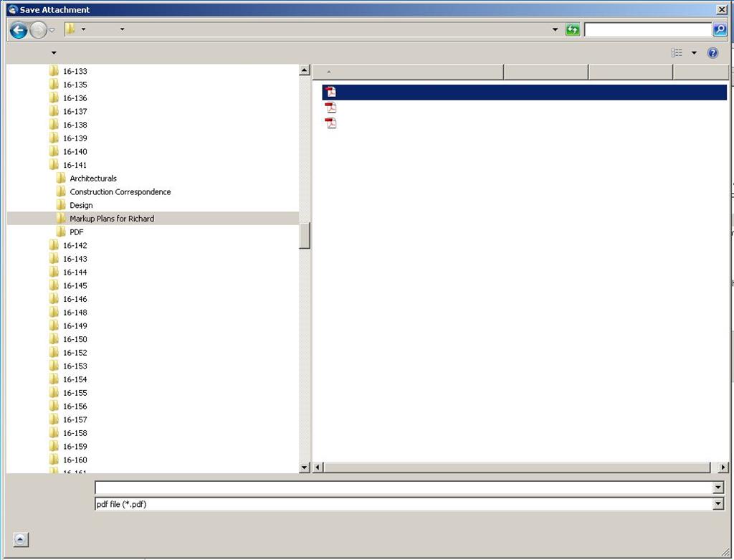Select folder 16-141 in tree

[x=75, y=166]
